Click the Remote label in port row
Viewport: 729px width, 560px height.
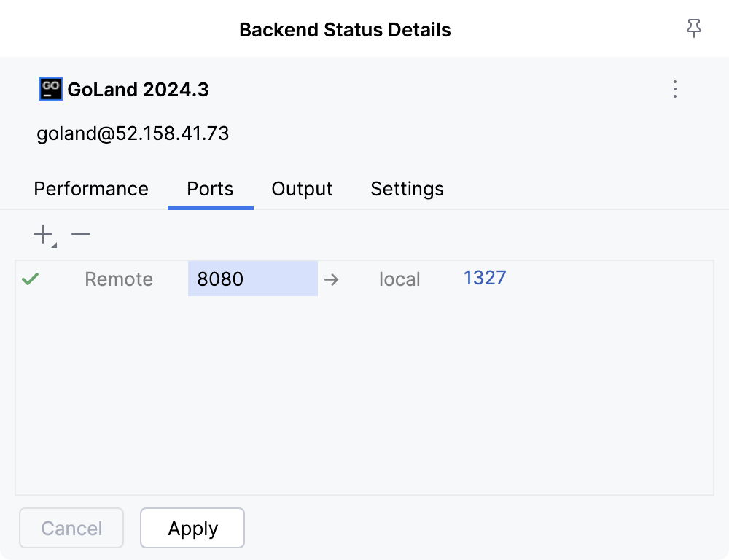[x=119, y=279]
